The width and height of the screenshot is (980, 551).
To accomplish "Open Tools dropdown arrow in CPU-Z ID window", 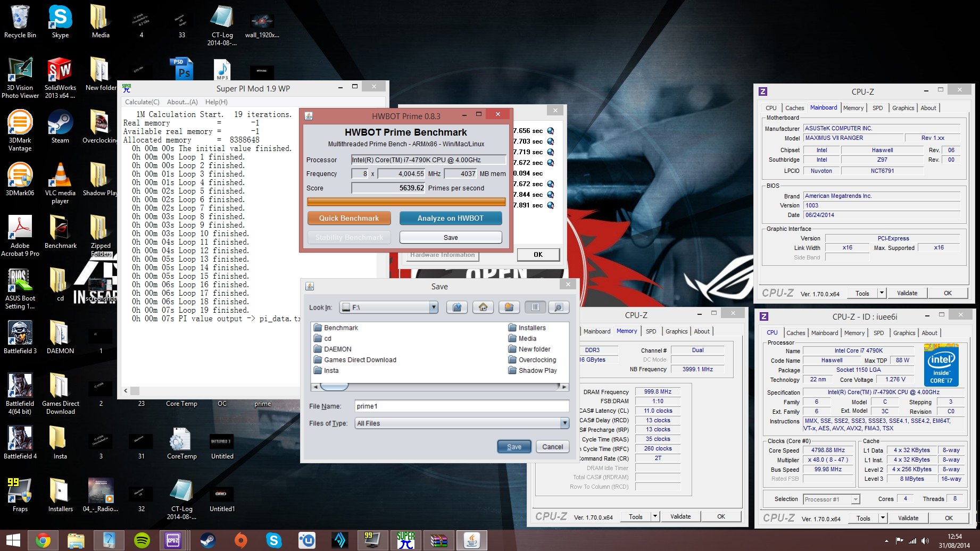I will click(883, 518).
